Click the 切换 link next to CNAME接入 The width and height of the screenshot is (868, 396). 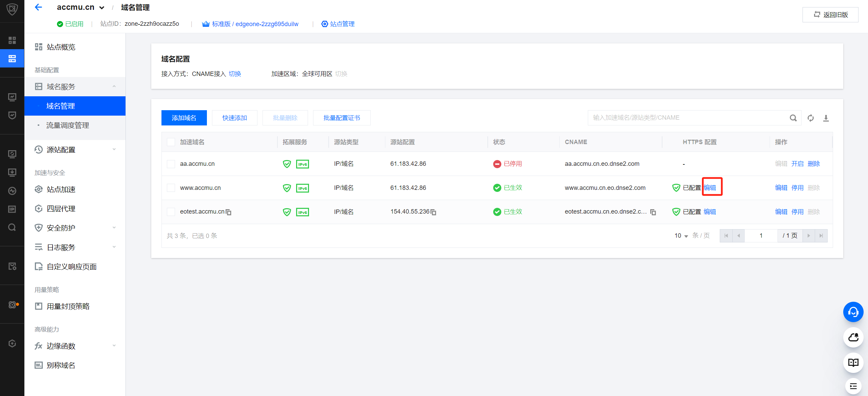(x=235, y=74)
